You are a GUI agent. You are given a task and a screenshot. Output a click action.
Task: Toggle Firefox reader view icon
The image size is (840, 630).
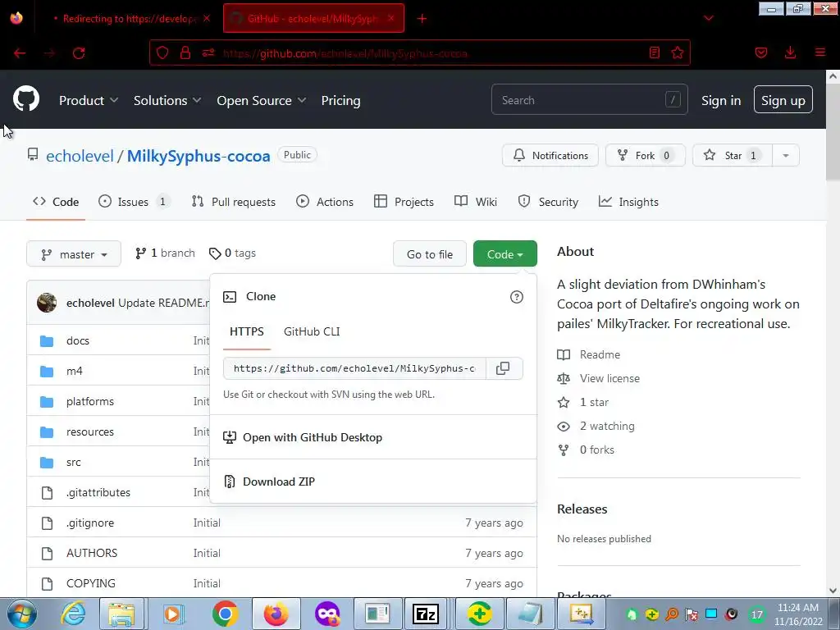[654, 52]
